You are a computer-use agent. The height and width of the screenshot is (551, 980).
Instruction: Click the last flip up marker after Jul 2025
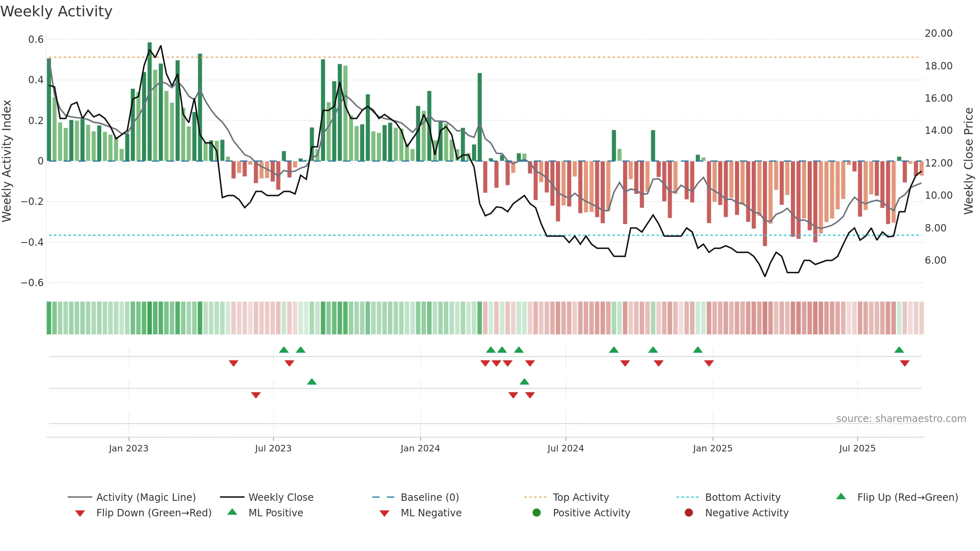click(899, 350)
